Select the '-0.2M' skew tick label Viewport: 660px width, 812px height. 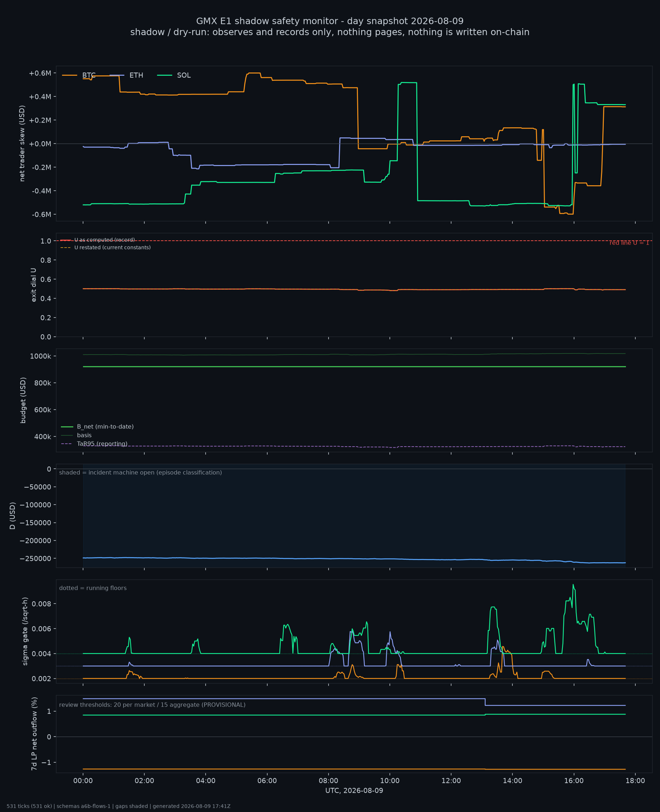pyautogui.click(x=41, y=167)
